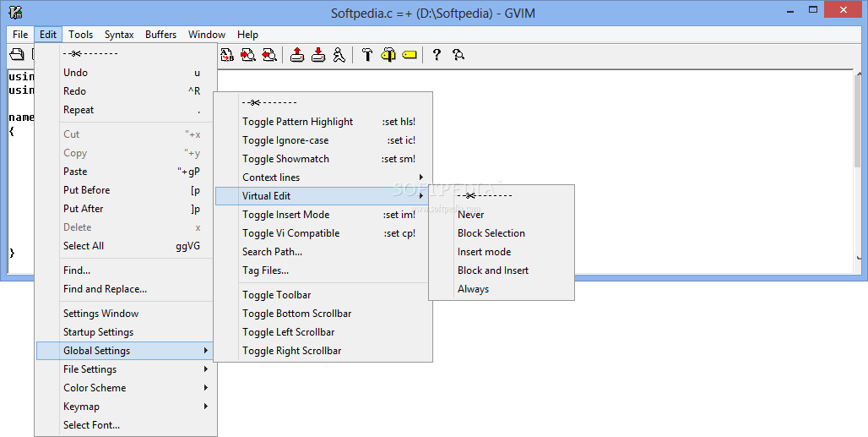This screenshot has height=437, width=868.
Task: Select Put Before menu entry
Action: coord(126,190)
